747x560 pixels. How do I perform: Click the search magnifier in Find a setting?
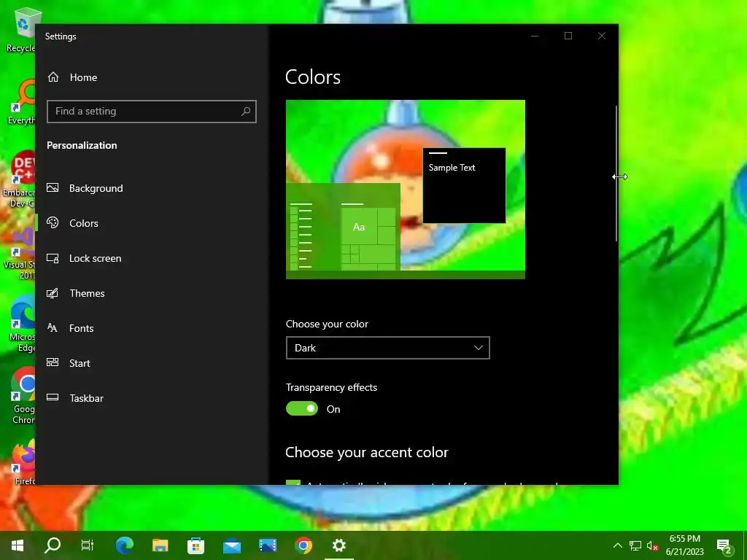point(246,112)
